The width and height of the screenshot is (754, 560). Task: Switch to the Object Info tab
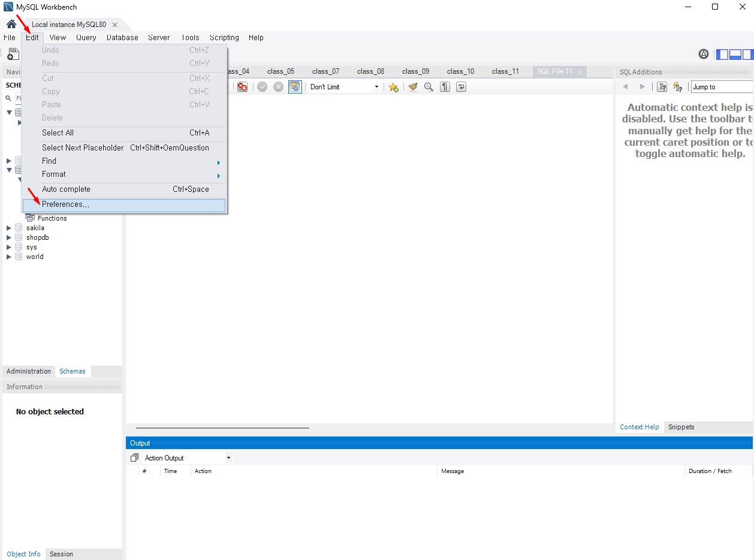(24, 554)
